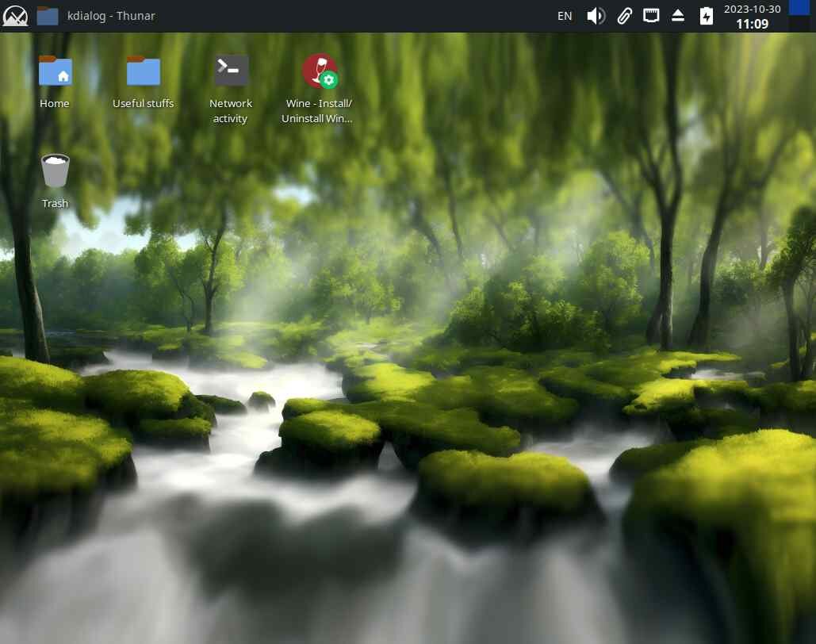Screen dimensions: 816x644
Task: Click the volume speaker icon in the panel
Action: click(x=596, y=16)
